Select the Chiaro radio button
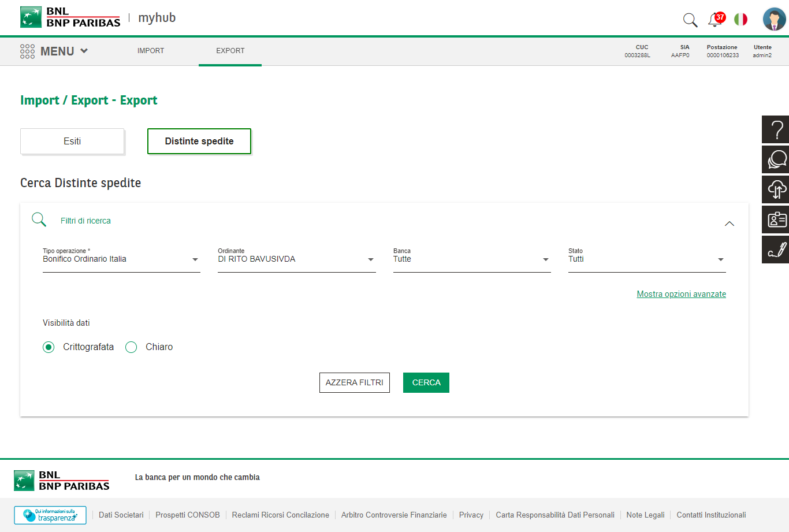 click(131, 347)
